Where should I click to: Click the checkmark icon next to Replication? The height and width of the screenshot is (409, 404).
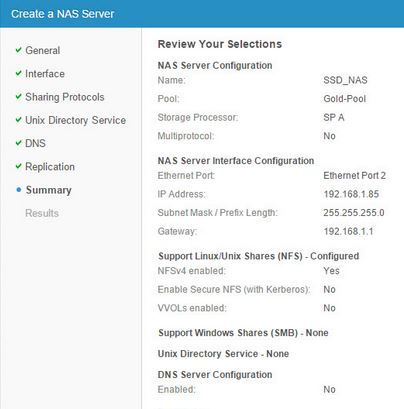(x=18, y=166)
